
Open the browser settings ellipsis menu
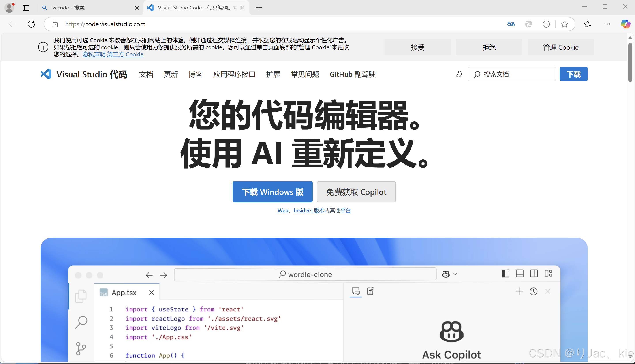coord(607,24)
